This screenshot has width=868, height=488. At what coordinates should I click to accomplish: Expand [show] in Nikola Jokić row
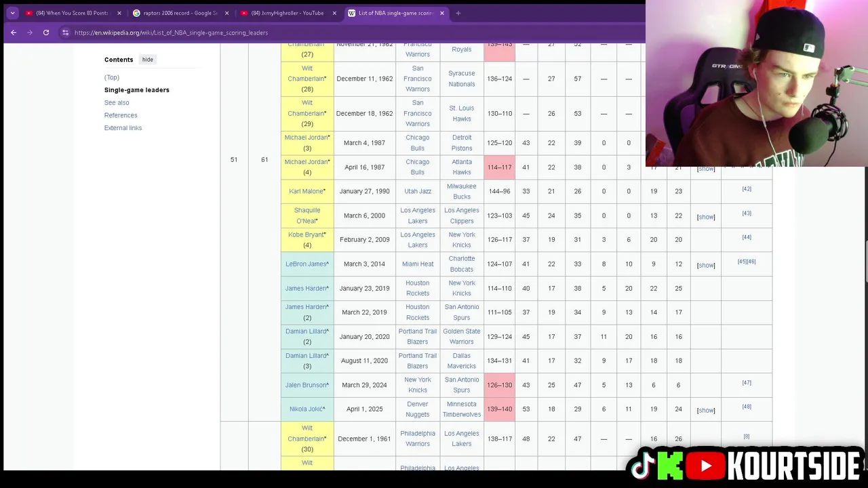pos(706,410)
